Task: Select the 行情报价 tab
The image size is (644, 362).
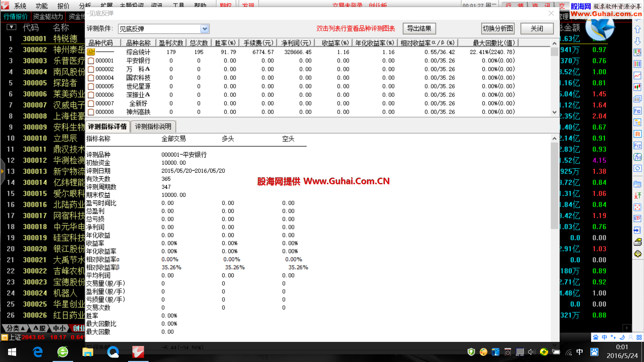Action: click(15, 16)
